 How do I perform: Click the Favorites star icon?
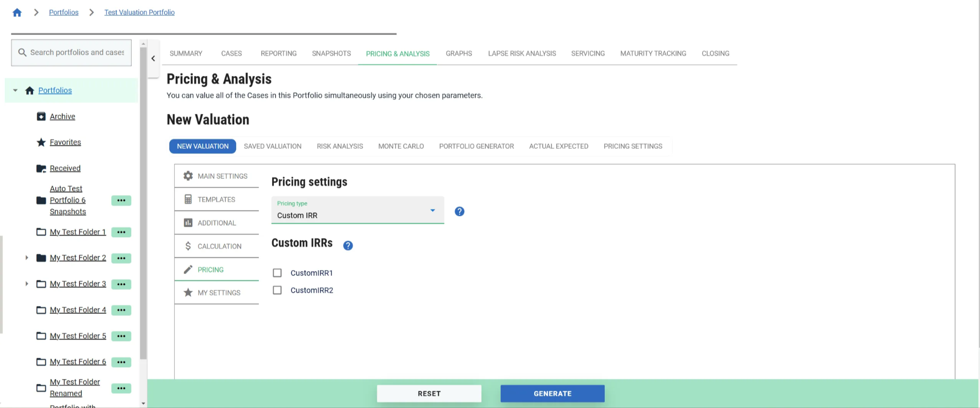point(41,142)
